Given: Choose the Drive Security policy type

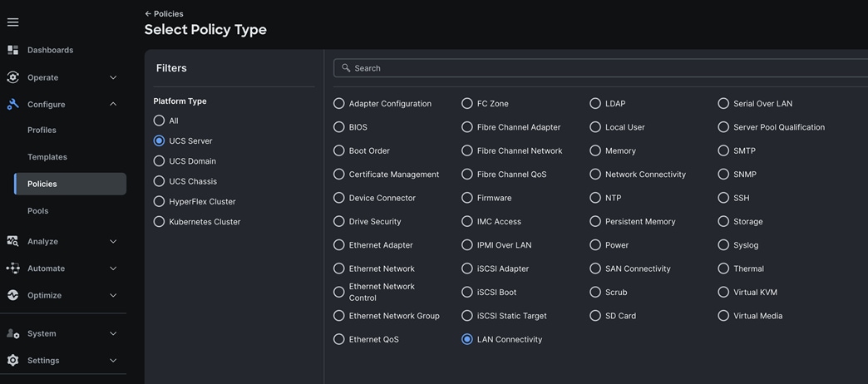Looking at the screenshot, I should click(338, 221).
